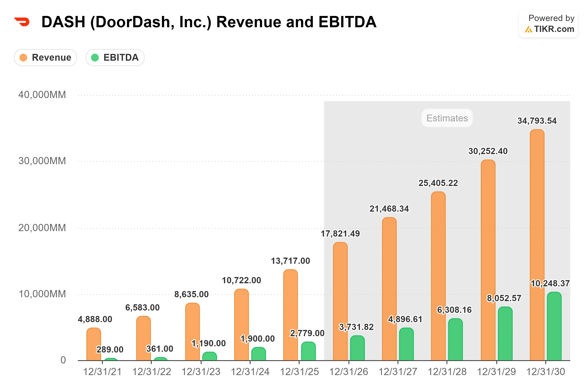Toggle the Revenue legend series
Viewport: 588px width, 392px height.
click(46, 58)
